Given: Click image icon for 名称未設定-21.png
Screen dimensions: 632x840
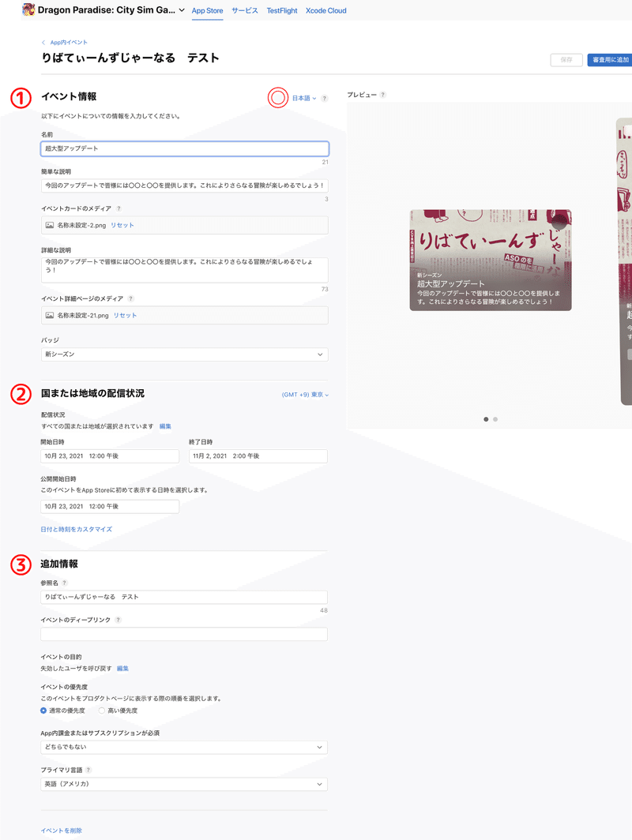Looking at the screenshot, I should (49, 316).
